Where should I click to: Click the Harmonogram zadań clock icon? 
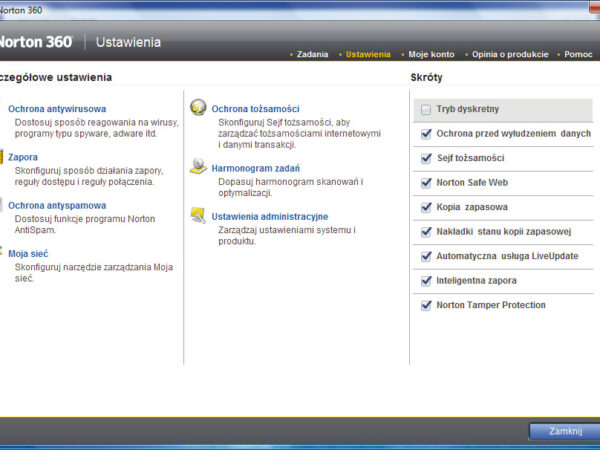coord(198,167)
